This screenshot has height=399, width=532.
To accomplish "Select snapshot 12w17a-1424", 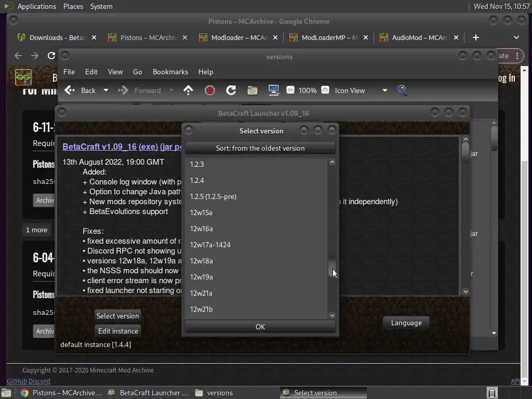I will [x=256, y=245].
